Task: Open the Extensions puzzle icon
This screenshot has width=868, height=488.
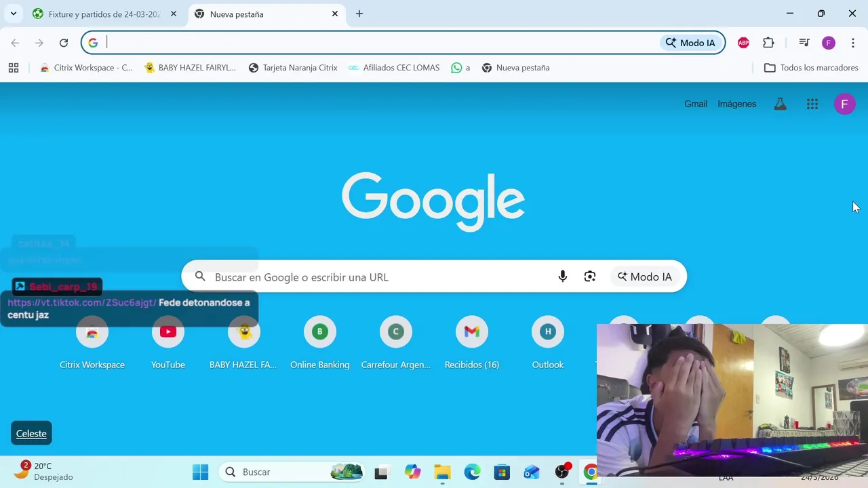Action: (768, 43)
